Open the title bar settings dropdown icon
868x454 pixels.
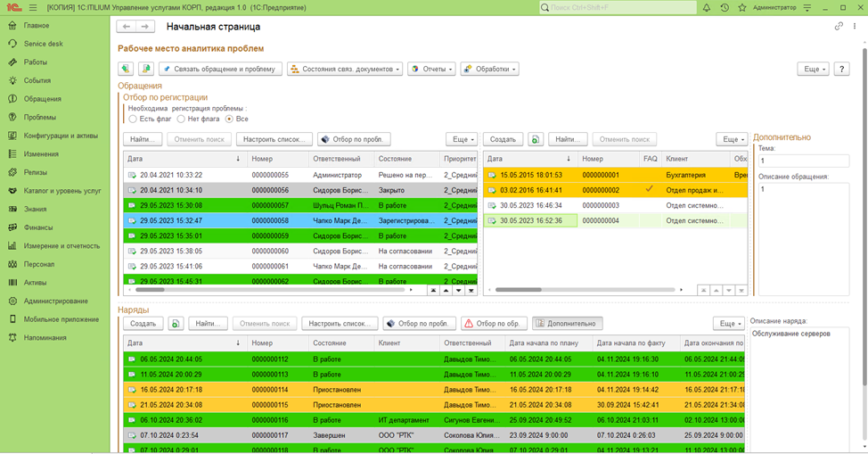(807, 8)
